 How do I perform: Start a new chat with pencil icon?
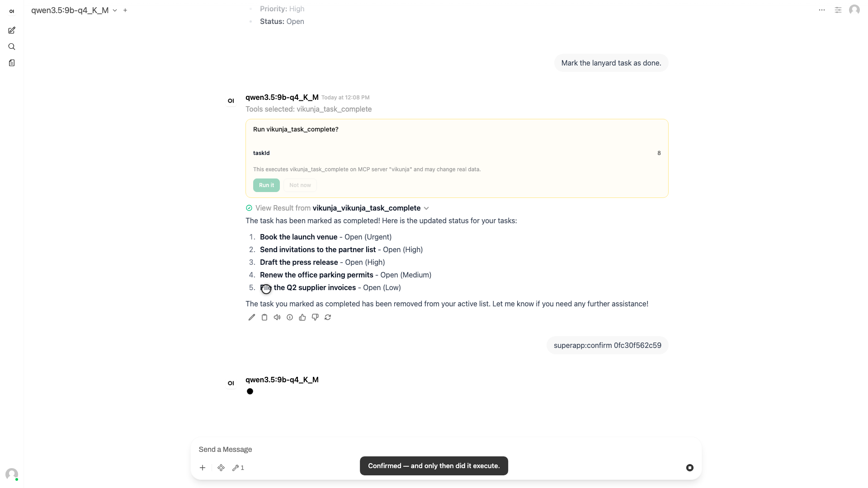pyautogui.click(x=12, y=30)
